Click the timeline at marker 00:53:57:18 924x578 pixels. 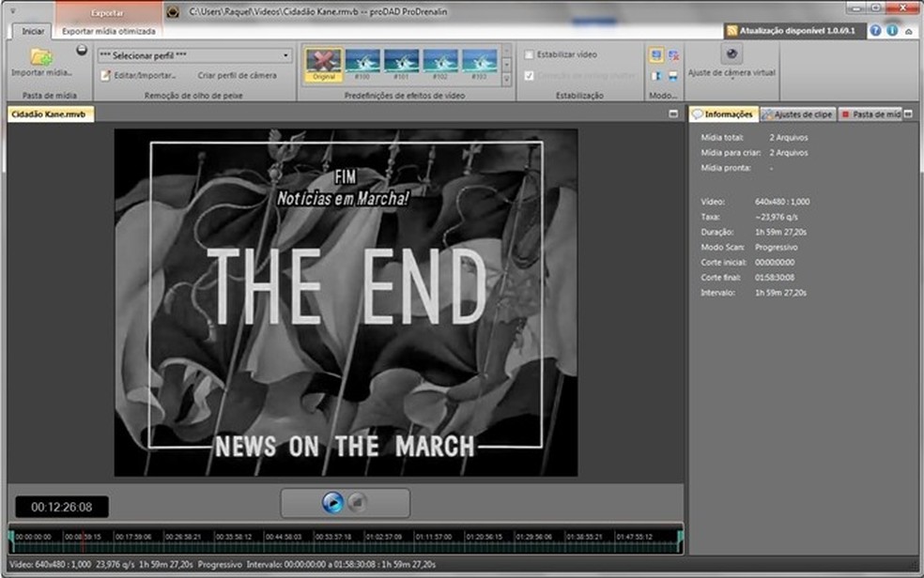tap(333, 537)
